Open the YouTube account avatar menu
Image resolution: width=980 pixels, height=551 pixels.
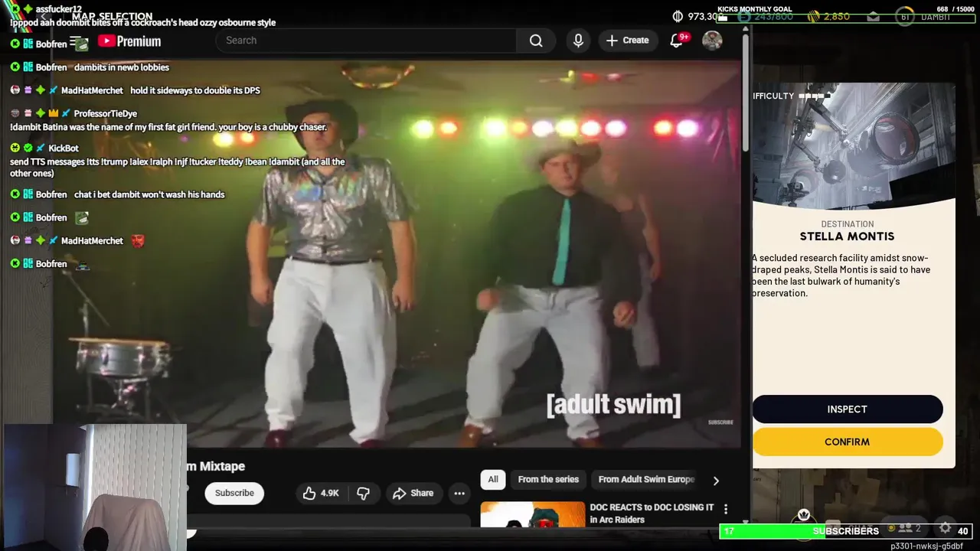pos(712,40)
